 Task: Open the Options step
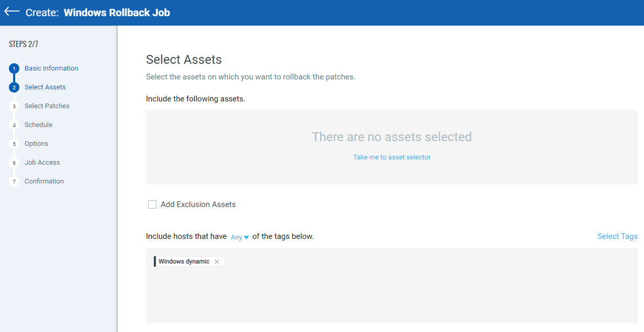[36, 143]
